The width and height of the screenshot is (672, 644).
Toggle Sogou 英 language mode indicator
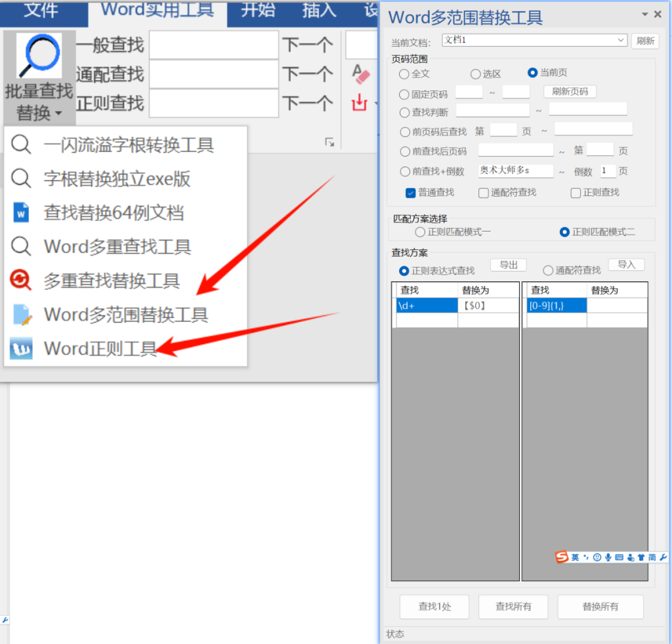(575, 557)
